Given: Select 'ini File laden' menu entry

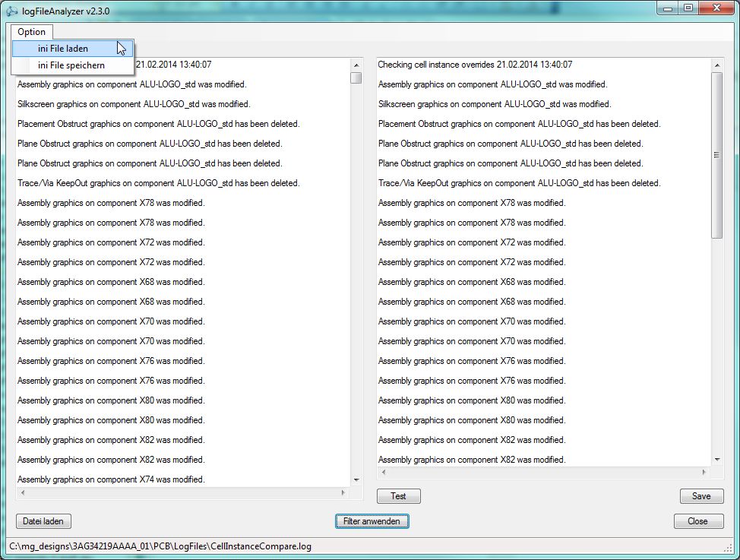Looking at the screenshot, I should (63, 49).
